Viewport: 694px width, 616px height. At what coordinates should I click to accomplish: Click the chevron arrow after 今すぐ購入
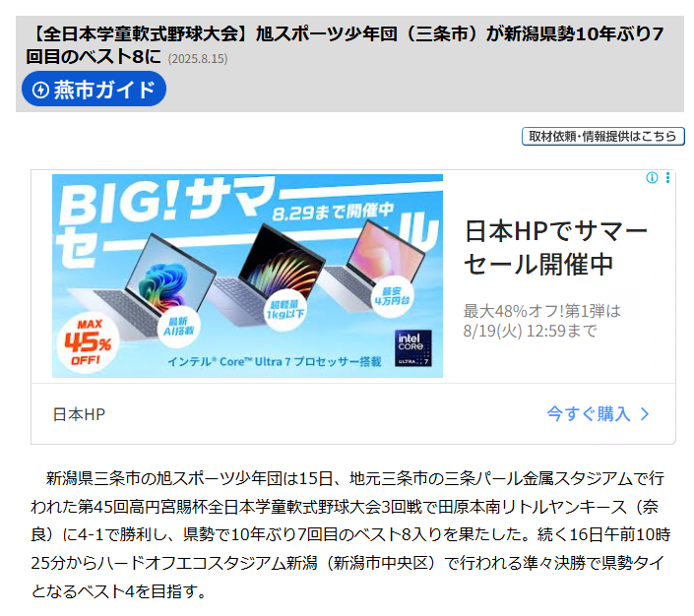(x=645, y=414)
